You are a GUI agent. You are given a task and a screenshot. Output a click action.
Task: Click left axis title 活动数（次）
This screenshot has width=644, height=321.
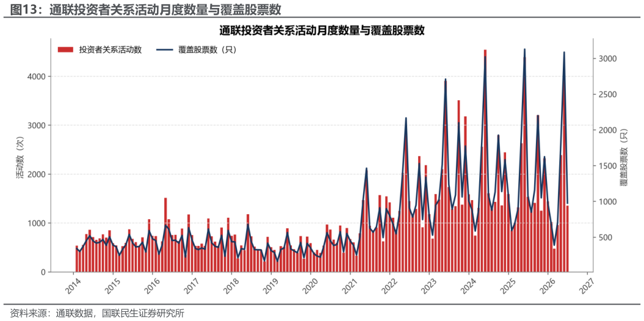(21, 157)
